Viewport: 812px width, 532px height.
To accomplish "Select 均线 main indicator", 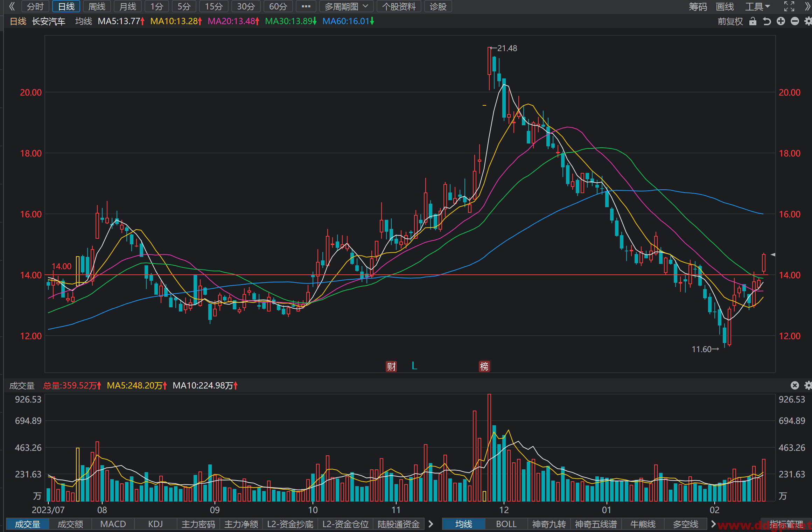I will click(464, 524).
